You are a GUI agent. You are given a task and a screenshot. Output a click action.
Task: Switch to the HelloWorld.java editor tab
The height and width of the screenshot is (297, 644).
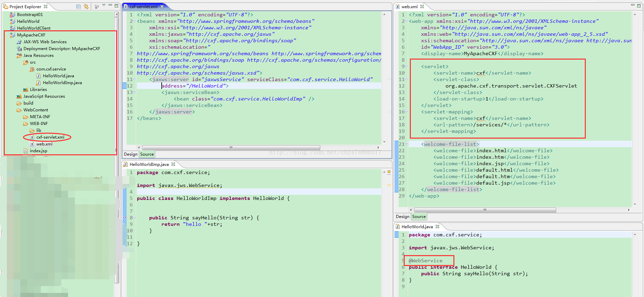[417, 226]
